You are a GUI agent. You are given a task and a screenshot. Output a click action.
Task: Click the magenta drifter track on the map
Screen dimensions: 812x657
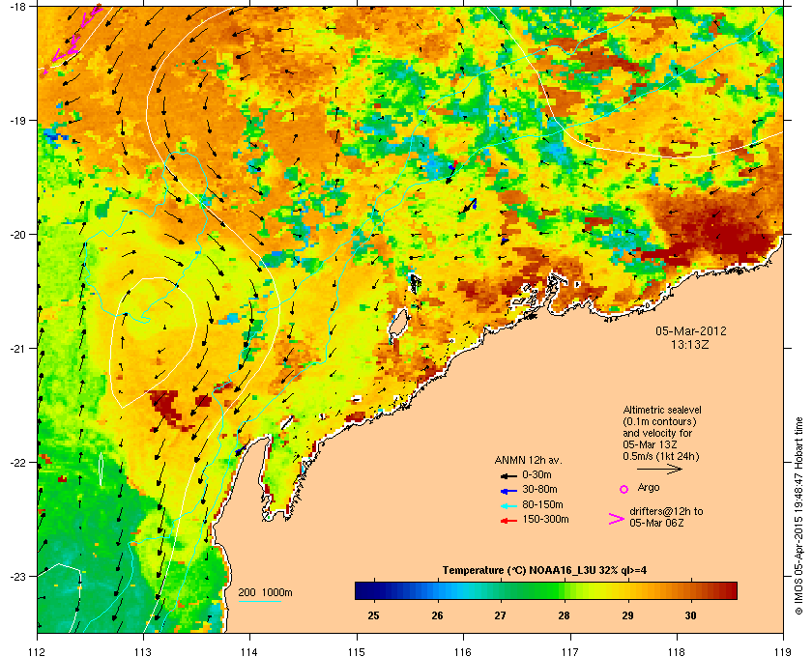pyautogui.click(x=72, y=39)
